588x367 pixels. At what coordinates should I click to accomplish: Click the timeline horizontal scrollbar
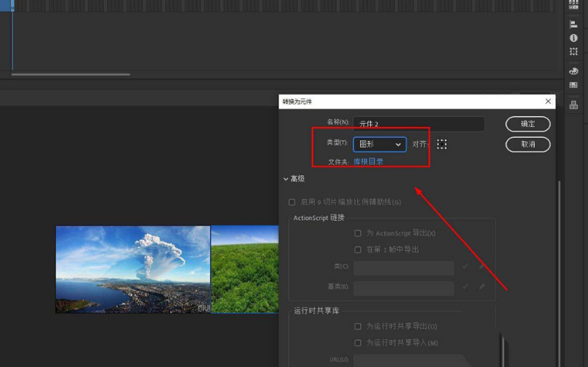[x=71, y=74]
